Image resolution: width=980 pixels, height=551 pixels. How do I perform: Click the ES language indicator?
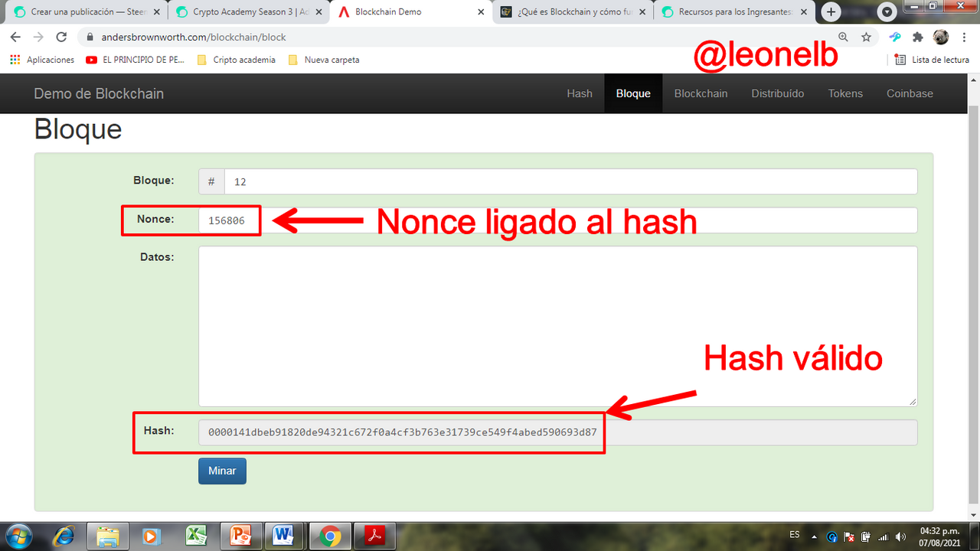pos(794,534)
